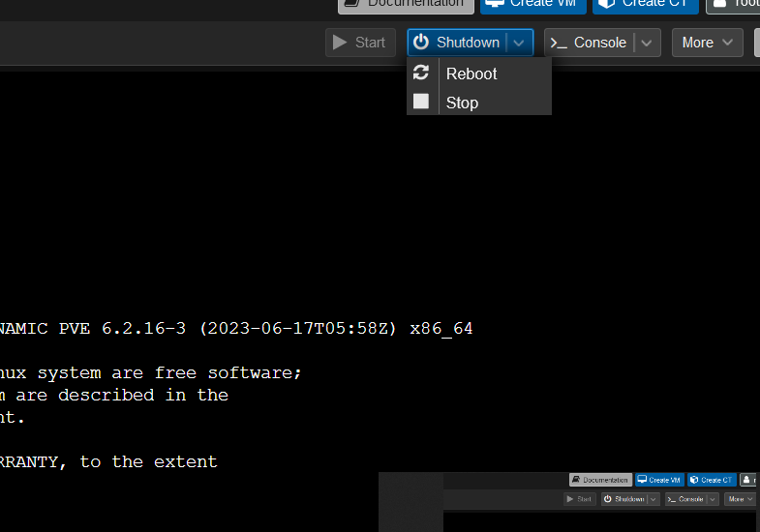Open the More dropdown menu

(707, 43)
